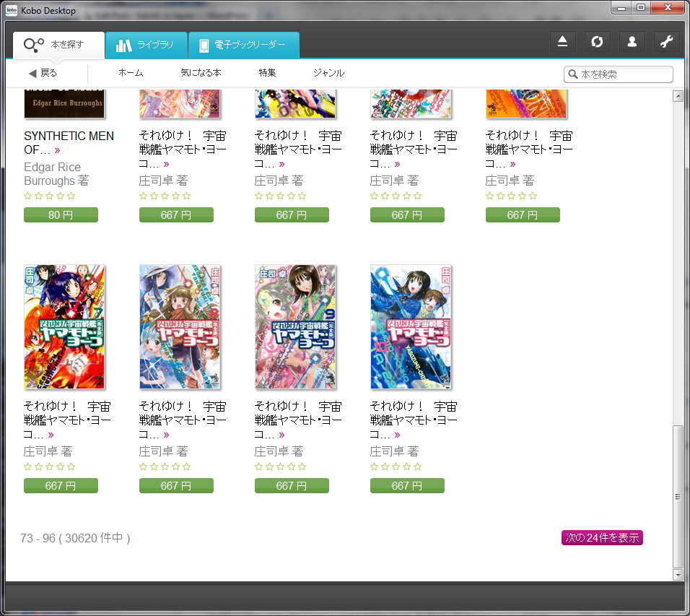
Task: Buy the book priced 80 円
Action: (61, 215)
